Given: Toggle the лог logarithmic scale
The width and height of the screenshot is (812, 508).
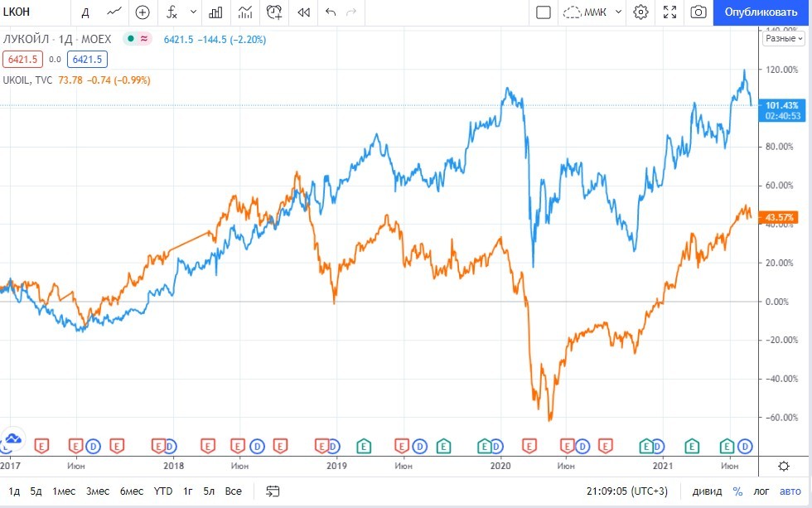Looking at the screenshot, I should 761,491.
